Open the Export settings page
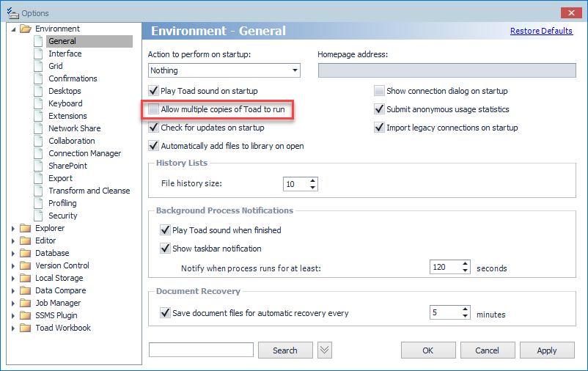This screenshot has width=588, height=371. [60, 178]
